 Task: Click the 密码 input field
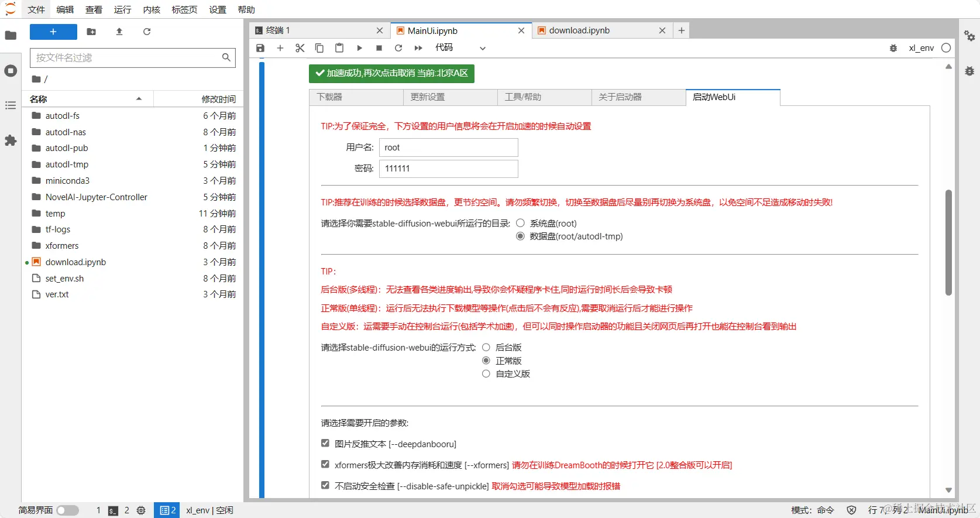pos(449,169)
